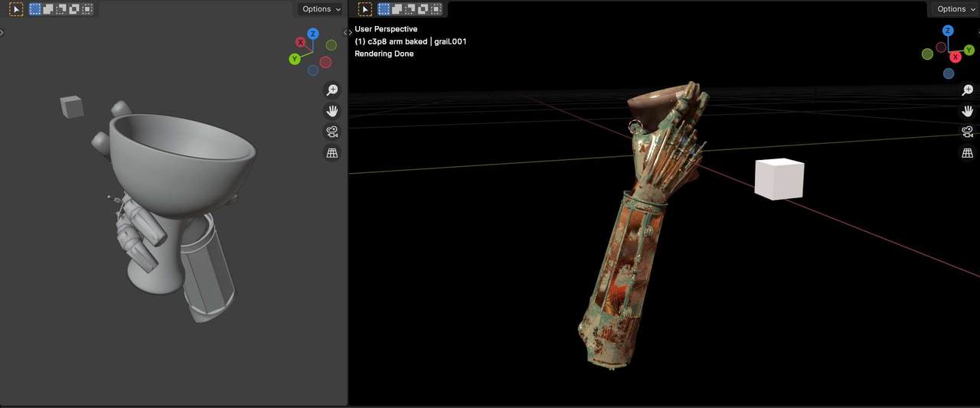Click the Z axis on left viewport gizmo
Screen dimensions: 980x408
(312, 34)
